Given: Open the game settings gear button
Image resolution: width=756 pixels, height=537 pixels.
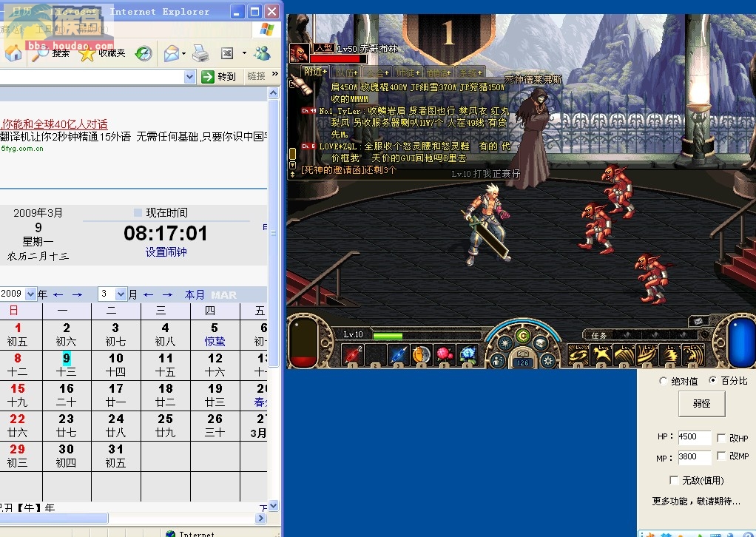Looking at the screenshot, I should click(547, 360).
